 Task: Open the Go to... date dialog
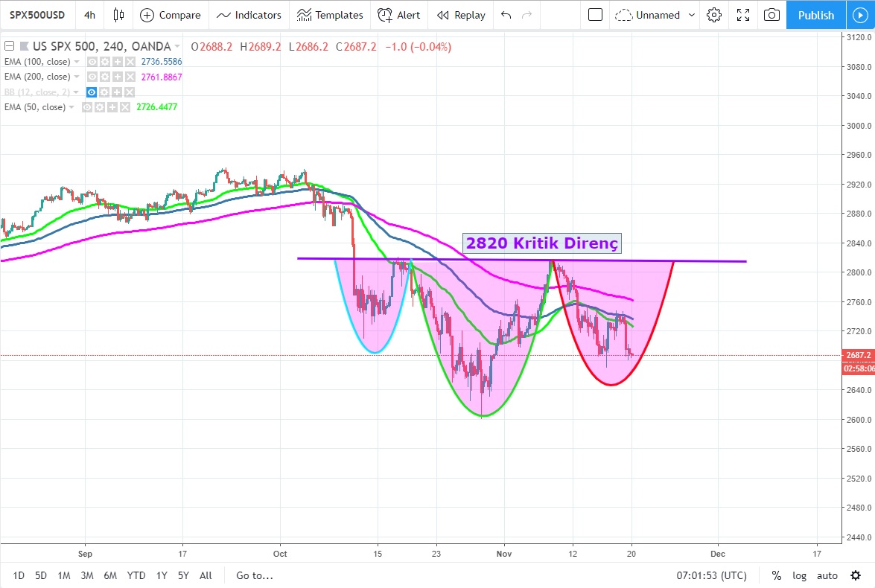[255, 575]
